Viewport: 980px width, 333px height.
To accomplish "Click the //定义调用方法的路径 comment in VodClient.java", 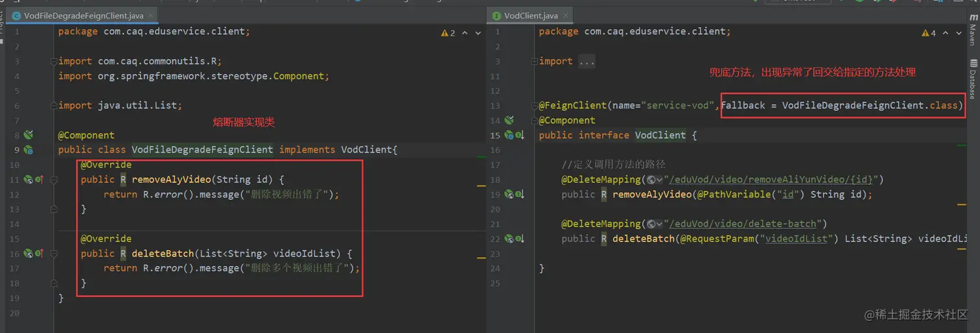I will click(614, 165).
